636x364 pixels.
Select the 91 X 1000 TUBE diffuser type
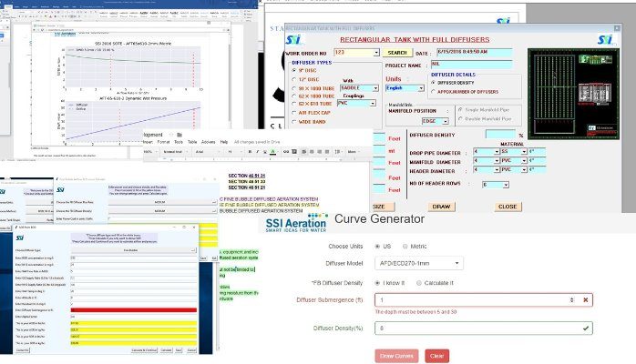click(294, 88)
